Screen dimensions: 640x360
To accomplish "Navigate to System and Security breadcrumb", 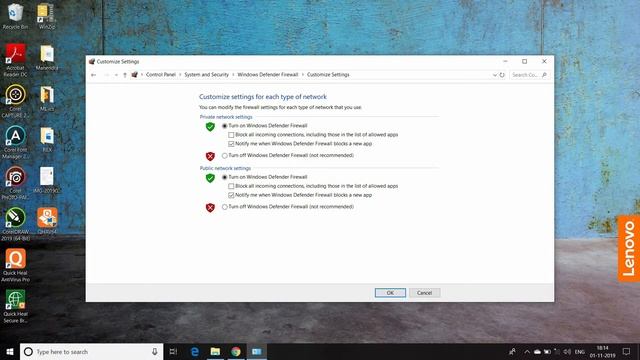I will 207,75.
